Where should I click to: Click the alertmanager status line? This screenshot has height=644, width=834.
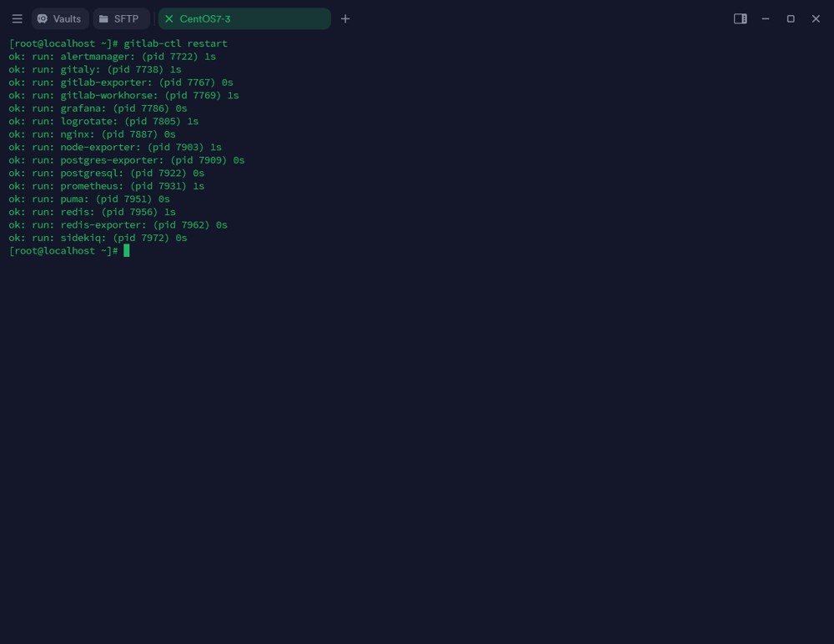tap(113, 57)
